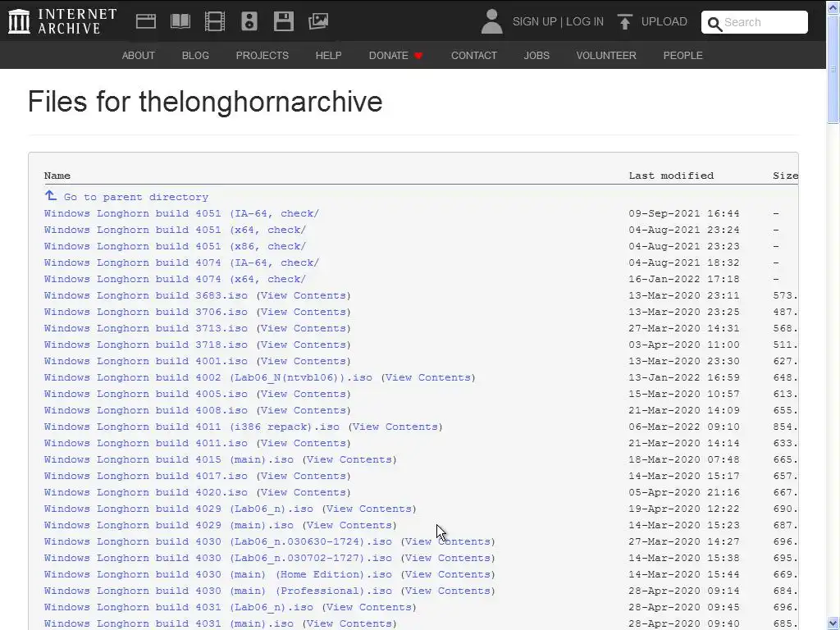View Contents of build 3683.iso
Viewport: 840px width, 630px height.
[304, 295]
